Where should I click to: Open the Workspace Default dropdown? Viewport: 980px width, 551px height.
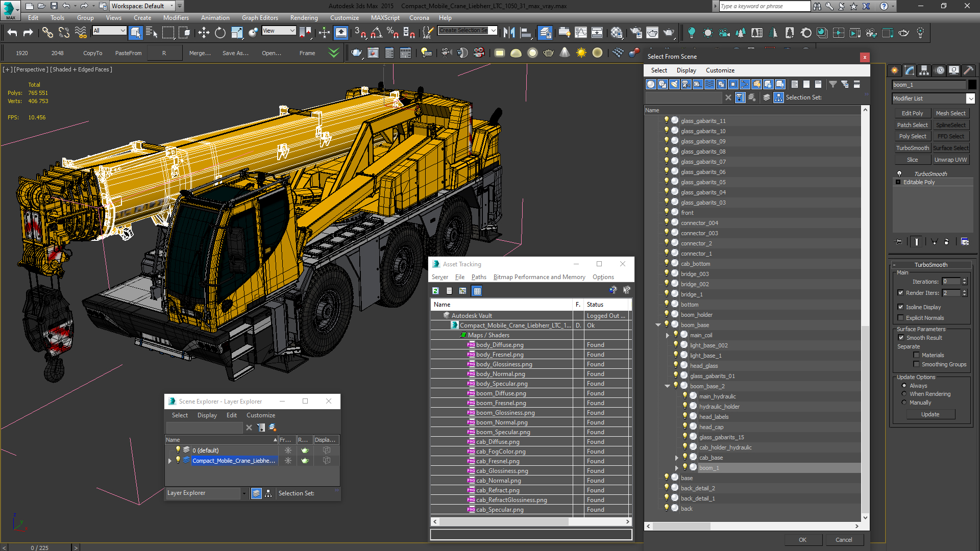tap(143, 6)
